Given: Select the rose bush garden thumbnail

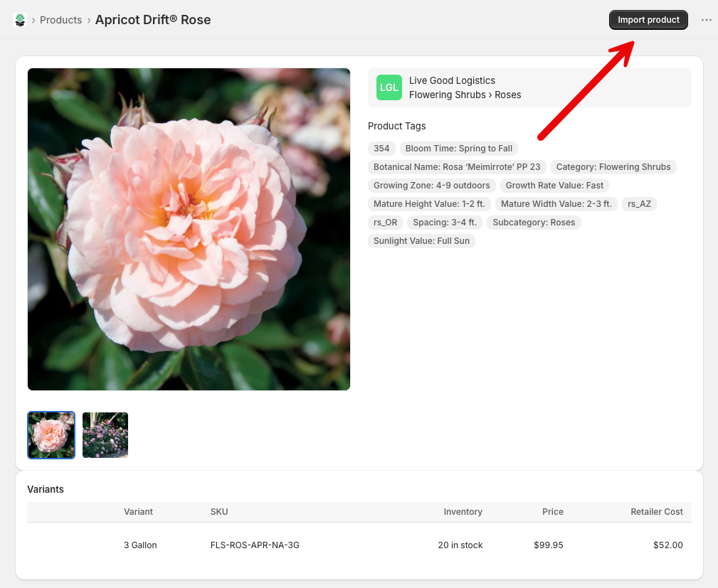Looking at the screenshot, I should pyautogui.click(x=105, y=434).
